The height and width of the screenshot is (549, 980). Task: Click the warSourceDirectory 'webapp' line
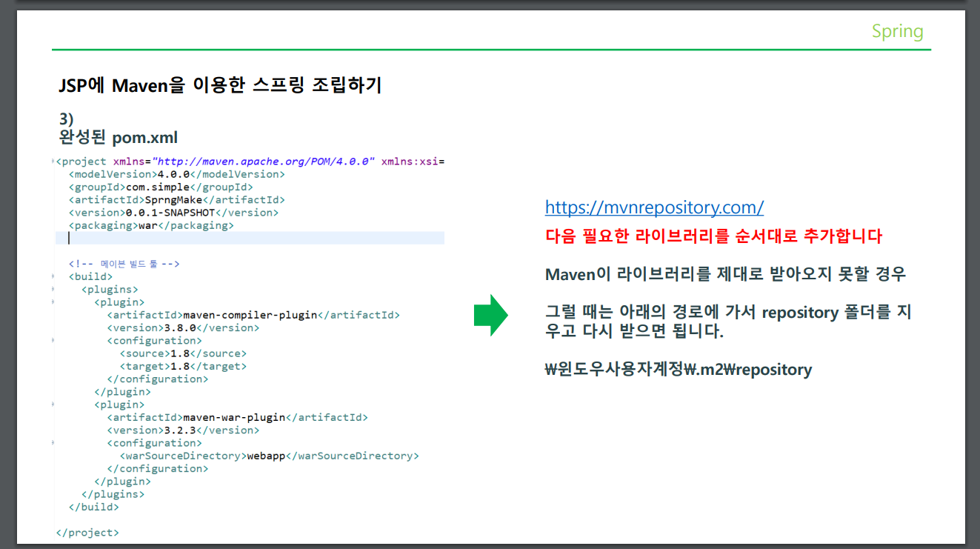pyautogui.click(x=269, y=456)
